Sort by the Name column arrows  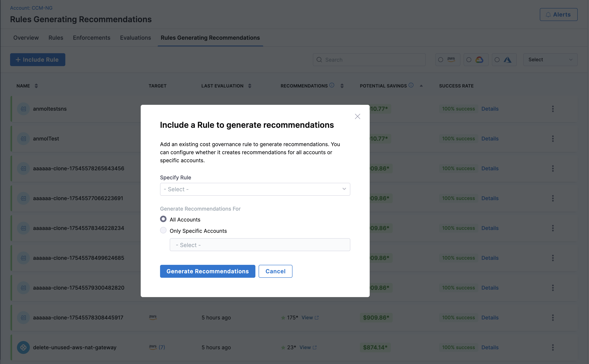click(36, 86)
